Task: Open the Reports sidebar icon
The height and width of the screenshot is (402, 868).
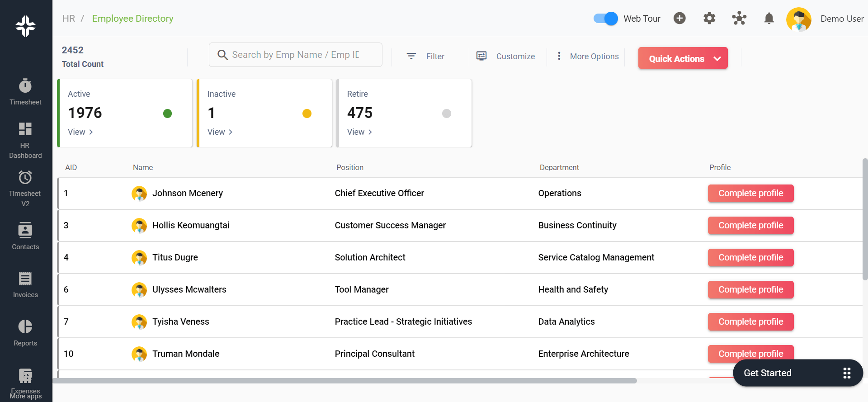Action: tap(25, 332)
